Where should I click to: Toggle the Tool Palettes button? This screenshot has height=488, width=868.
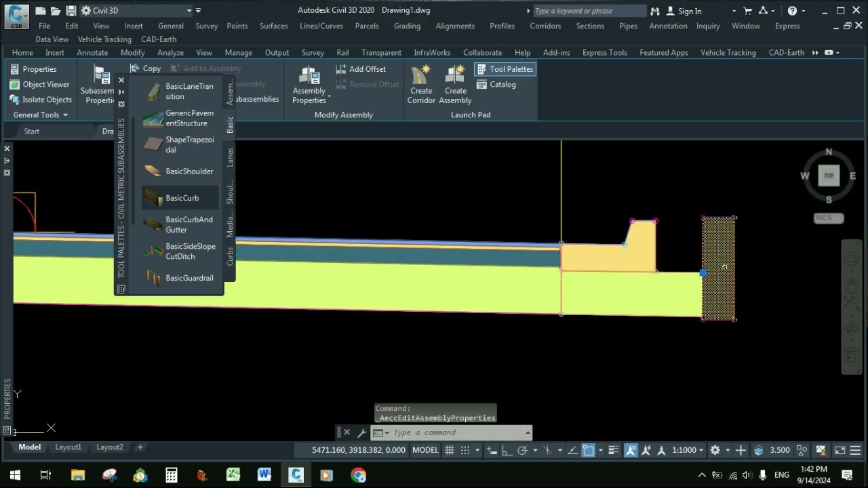point(505,69)
